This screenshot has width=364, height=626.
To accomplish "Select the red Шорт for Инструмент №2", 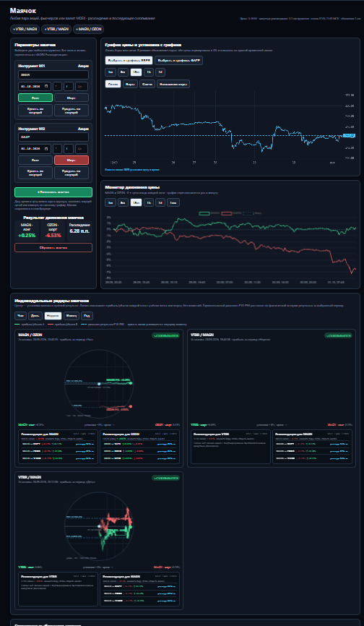I will (x=71, y=160).
